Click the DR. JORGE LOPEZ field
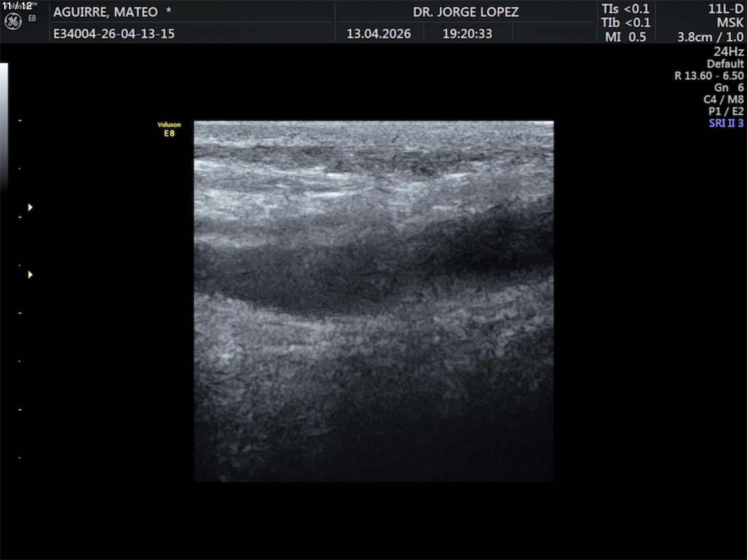This screenshot has height=560, width=747. tap(466, 12)
